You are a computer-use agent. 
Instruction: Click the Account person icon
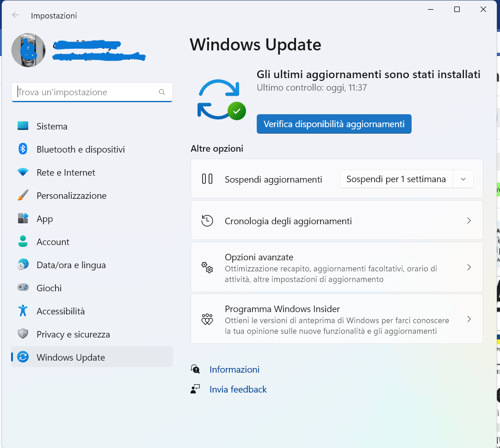pos(23,241)
